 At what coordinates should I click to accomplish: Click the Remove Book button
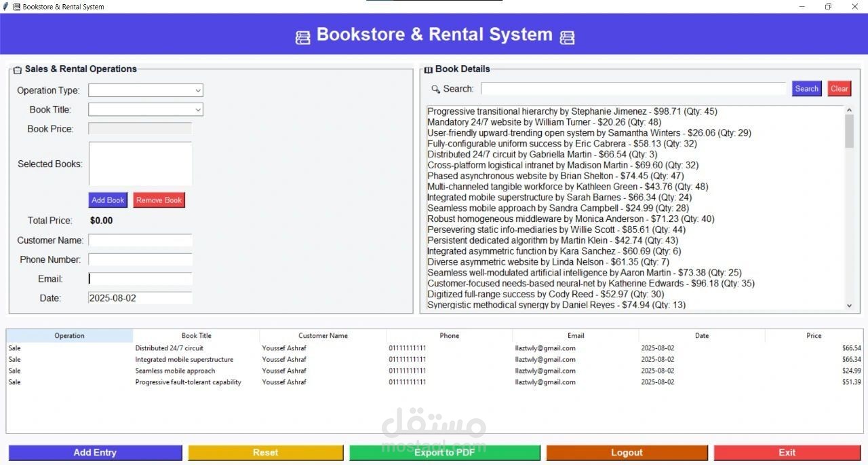point(159,200)
